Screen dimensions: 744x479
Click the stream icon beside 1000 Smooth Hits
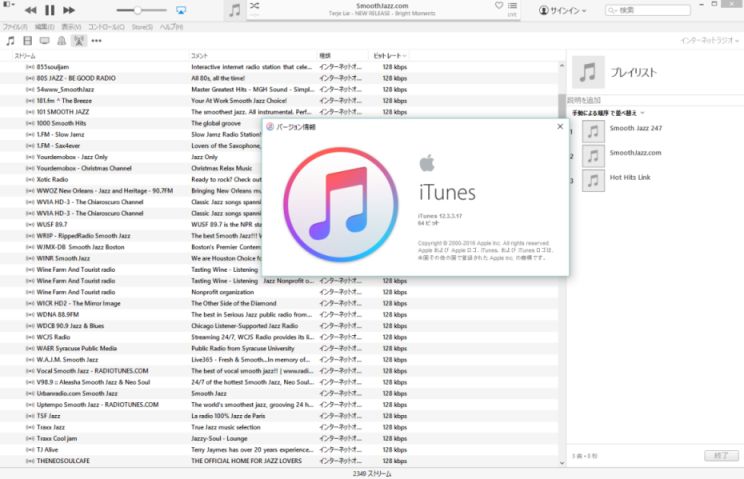pos(30,123)
